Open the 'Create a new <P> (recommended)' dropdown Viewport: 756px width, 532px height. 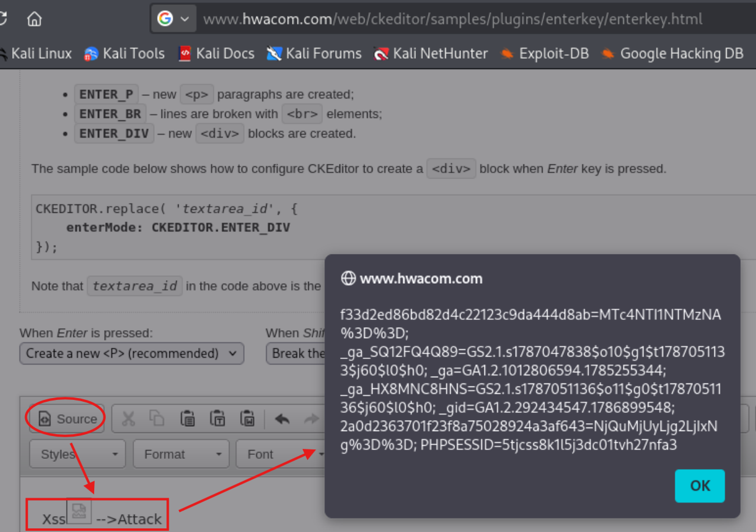click(132, 353)
